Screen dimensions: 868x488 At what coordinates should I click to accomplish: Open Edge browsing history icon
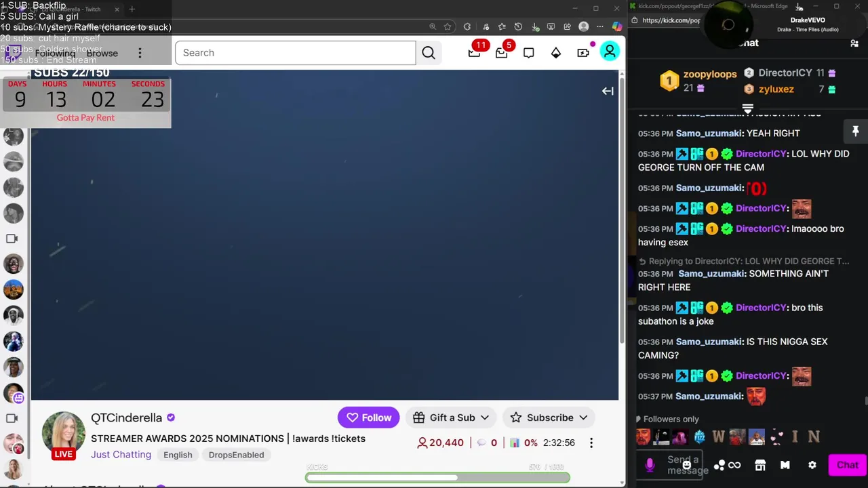[518, 26]
